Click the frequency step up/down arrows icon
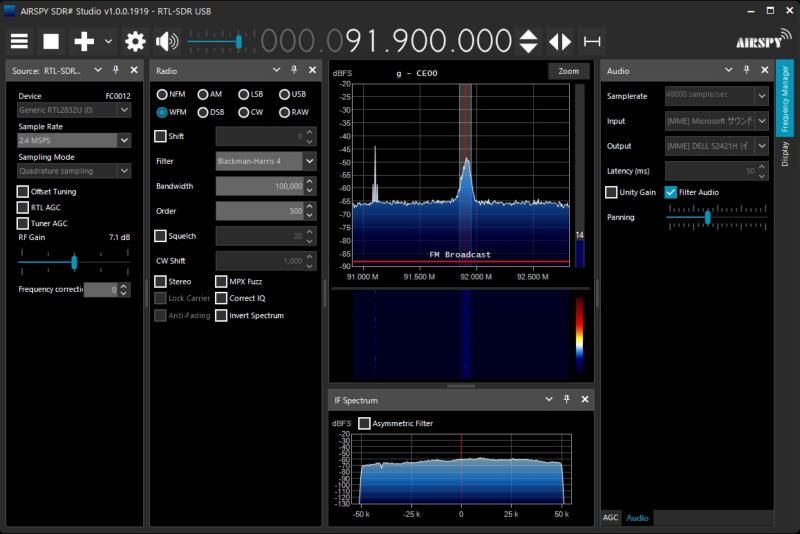The height and width of the screenshot is (534, 800). point(529,41)
